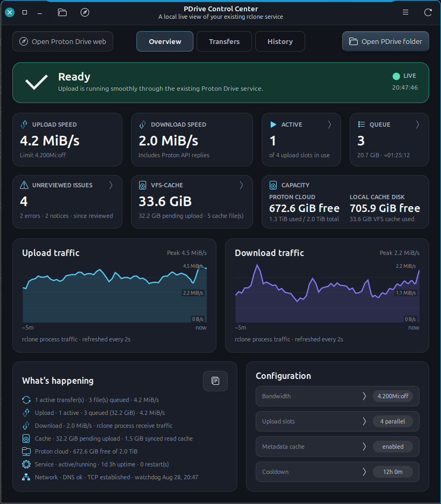Open the Metadata cache configuration row
Viewport: 441px width, 504px height.
(x=337, y=447)
